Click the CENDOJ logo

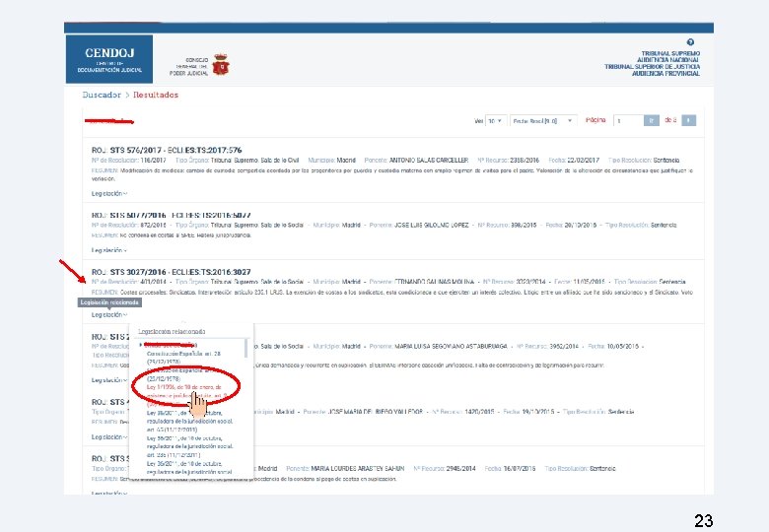[109, 59]
